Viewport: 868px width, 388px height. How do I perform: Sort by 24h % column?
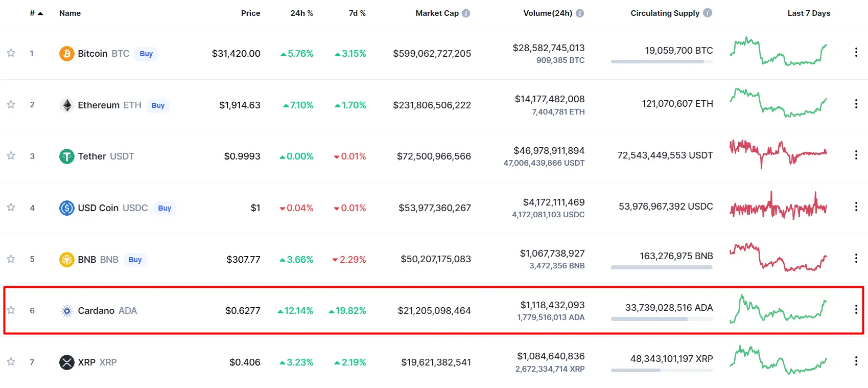coord(301,13)
